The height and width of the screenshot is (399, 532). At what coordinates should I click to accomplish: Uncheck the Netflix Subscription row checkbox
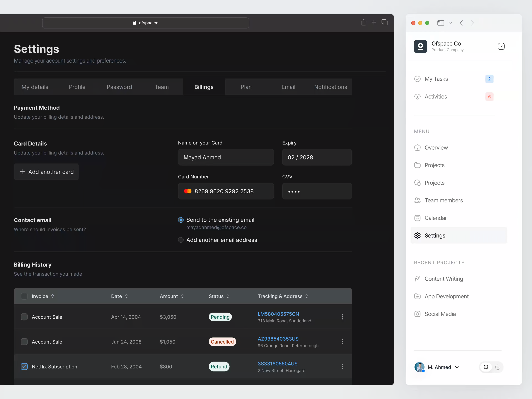[x=24, y=366]
